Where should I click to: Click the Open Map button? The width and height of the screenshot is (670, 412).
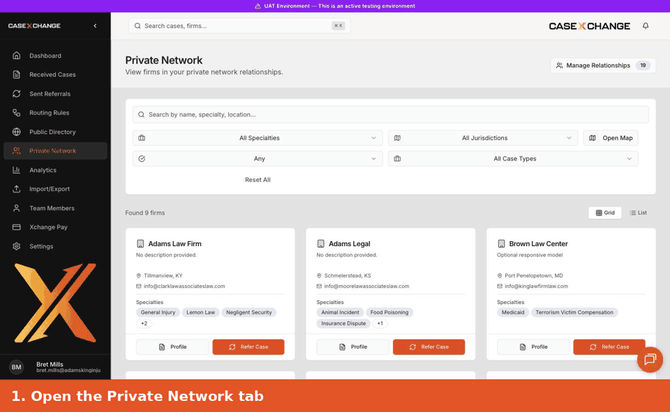click(611, 138)
